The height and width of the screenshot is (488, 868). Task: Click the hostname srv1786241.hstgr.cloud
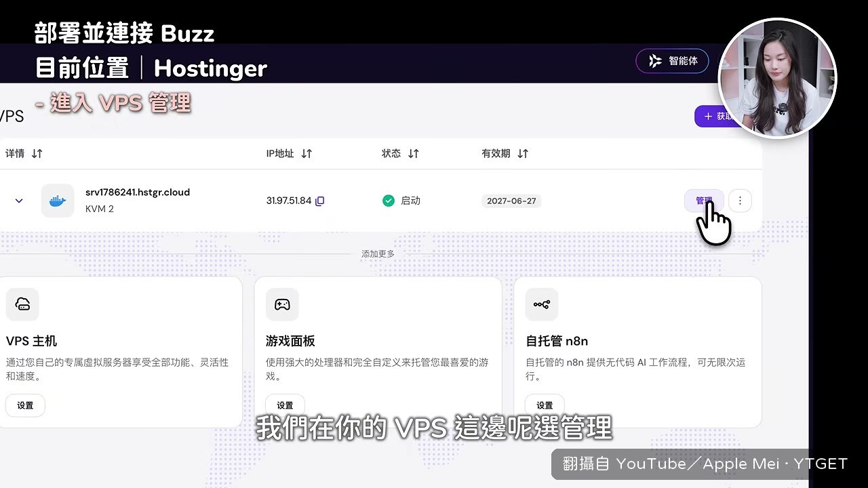[138, 192]
